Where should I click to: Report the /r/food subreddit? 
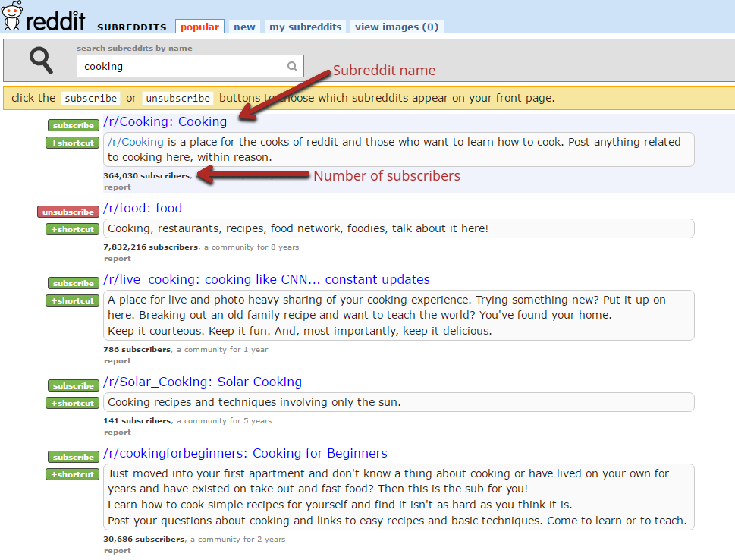tap(117, 259)
